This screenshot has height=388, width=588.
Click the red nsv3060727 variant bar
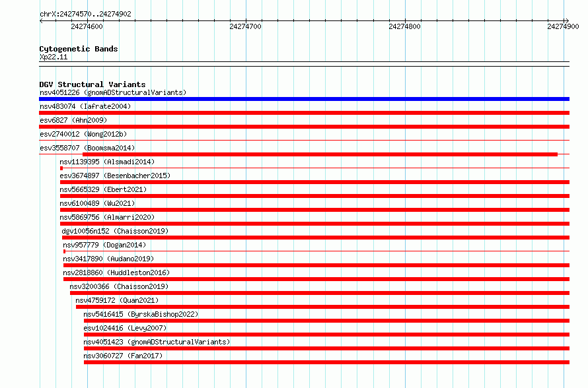[326, 362]
